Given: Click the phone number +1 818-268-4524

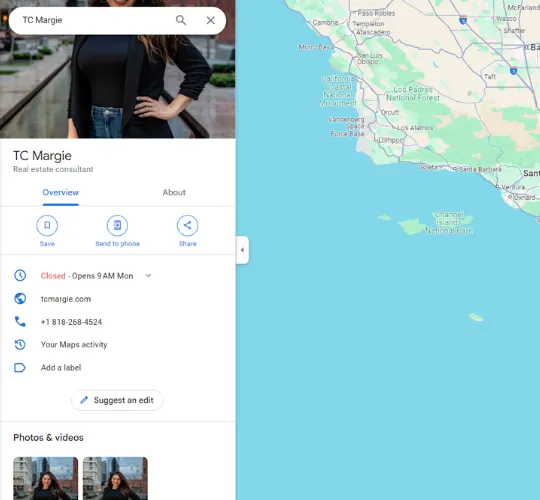Looking at the screenshot, I should (71, 322).
